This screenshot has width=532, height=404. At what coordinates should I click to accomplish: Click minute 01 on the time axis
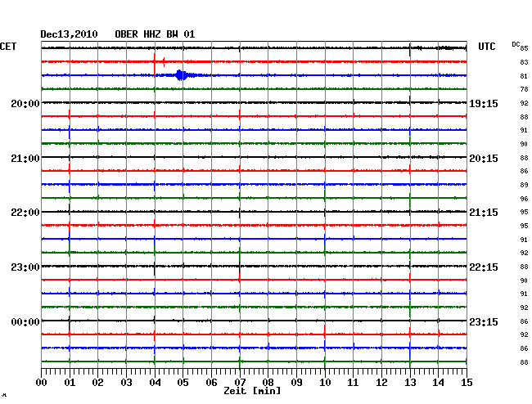pyautogui.click(x=70, y=382)
